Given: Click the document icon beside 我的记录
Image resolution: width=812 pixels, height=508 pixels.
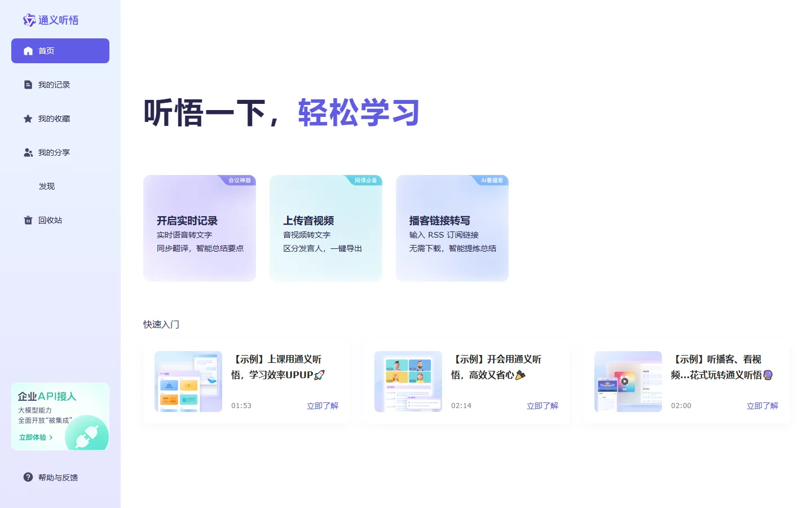Looking at the screenshot, I should click(28, 85).
